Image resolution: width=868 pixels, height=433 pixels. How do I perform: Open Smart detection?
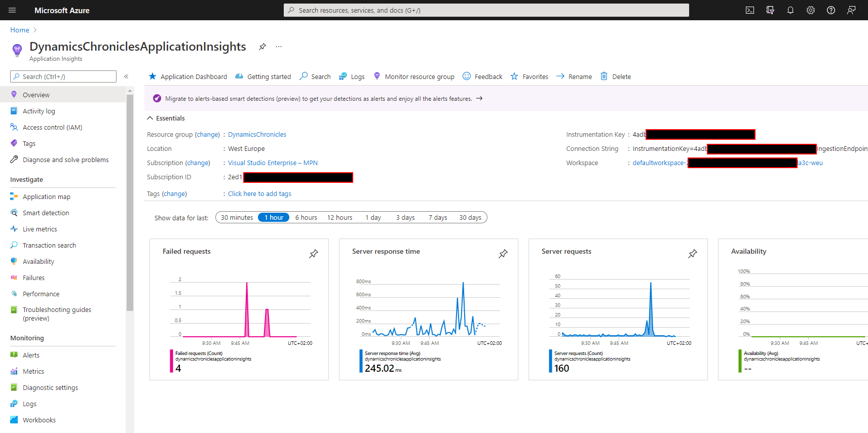[63, 213]
